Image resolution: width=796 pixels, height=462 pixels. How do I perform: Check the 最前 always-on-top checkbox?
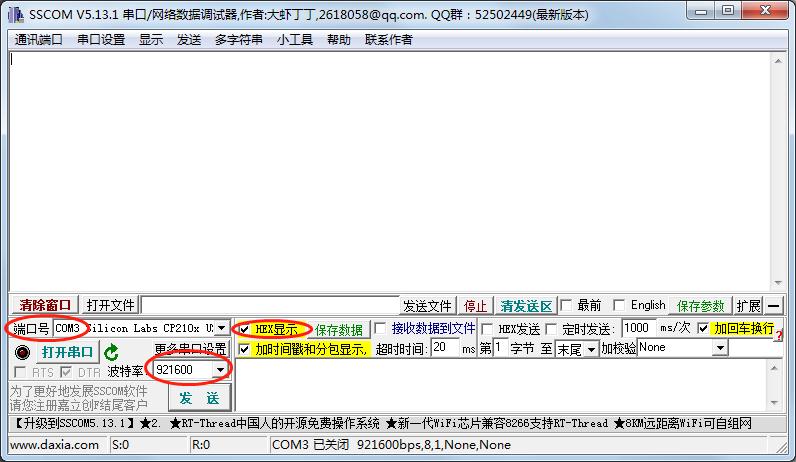pyautogui.click(x=566, y=306)
